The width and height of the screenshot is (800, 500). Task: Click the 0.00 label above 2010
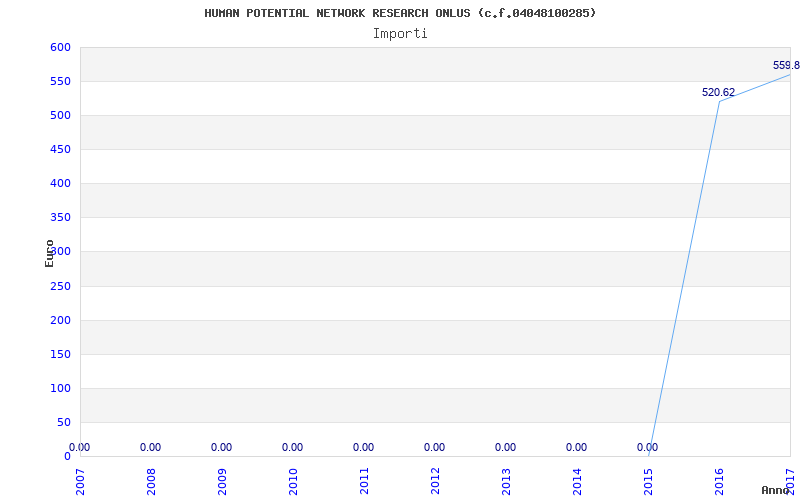[x=292, y=447]
